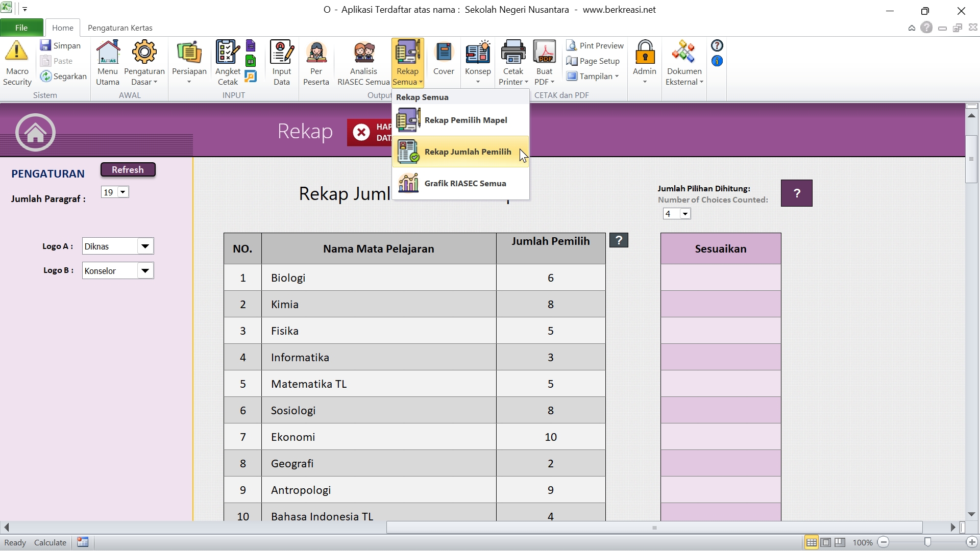Click the purple question mark help button
980x551 pixels.
pyautogui.click(x=796, y=193)
